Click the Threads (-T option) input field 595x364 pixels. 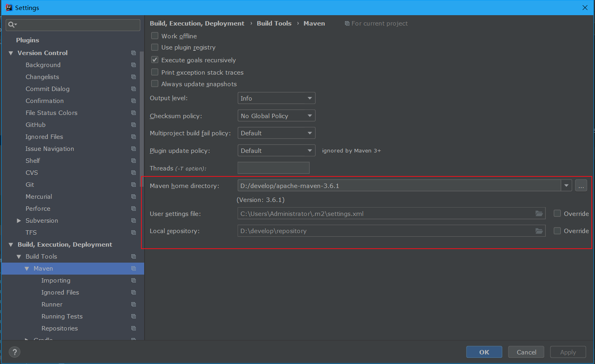274,168
